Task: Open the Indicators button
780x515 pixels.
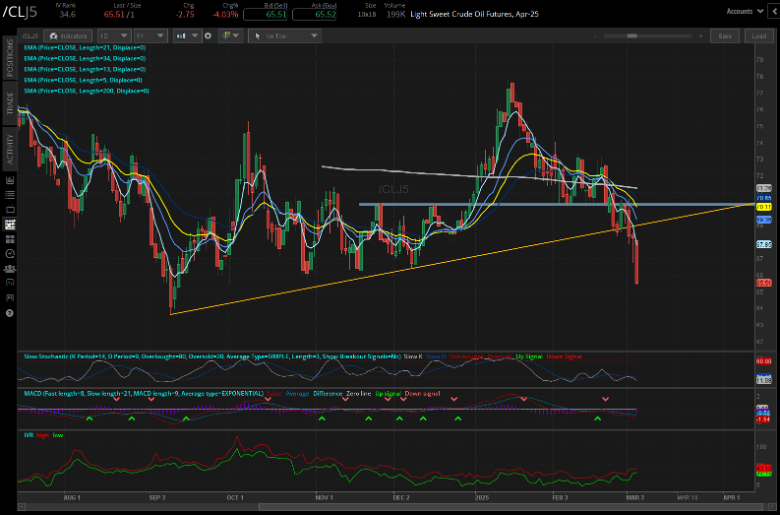Action: click(68, 36)
